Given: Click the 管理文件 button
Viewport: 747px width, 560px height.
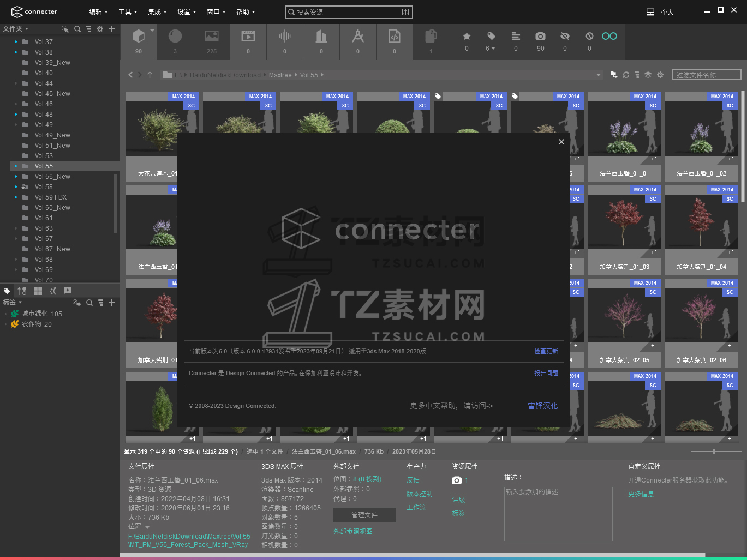Looking at the screenshot, I should point(364,515).
